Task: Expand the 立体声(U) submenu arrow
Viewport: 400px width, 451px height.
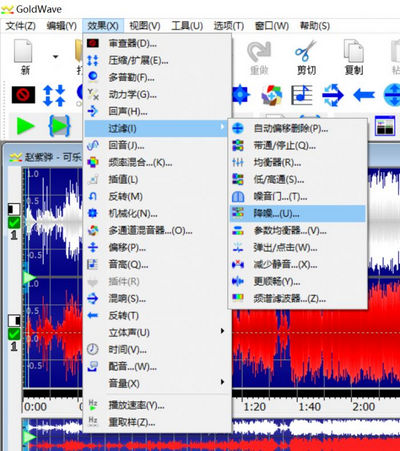Action: point(222,331)
